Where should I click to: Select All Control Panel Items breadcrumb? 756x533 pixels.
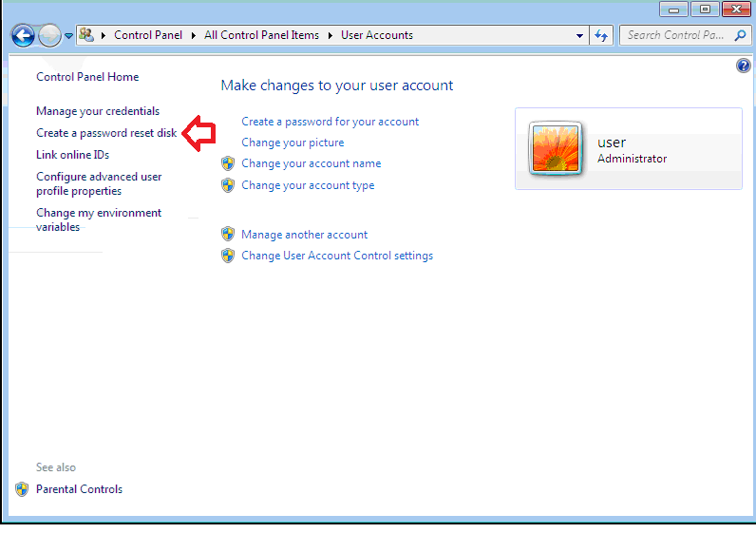click(x=264, y=35)
